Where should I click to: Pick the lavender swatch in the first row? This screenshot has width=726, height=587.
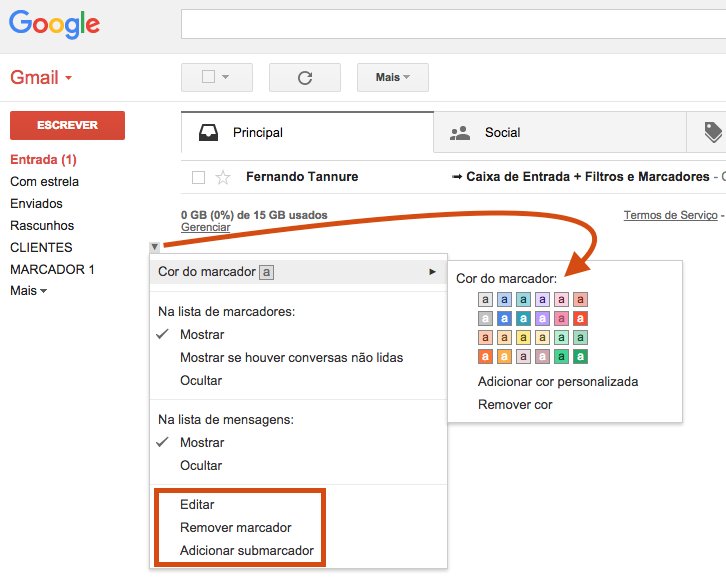542,300
